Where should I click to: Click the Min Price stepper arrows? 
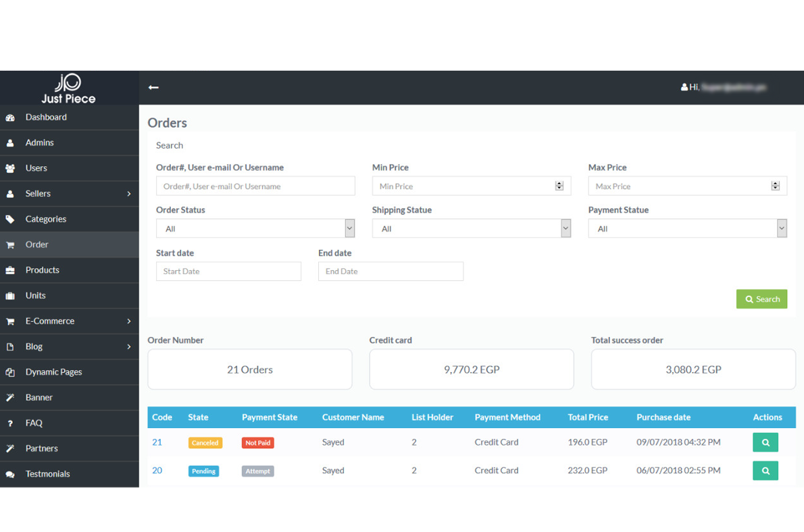click(559, 186)
